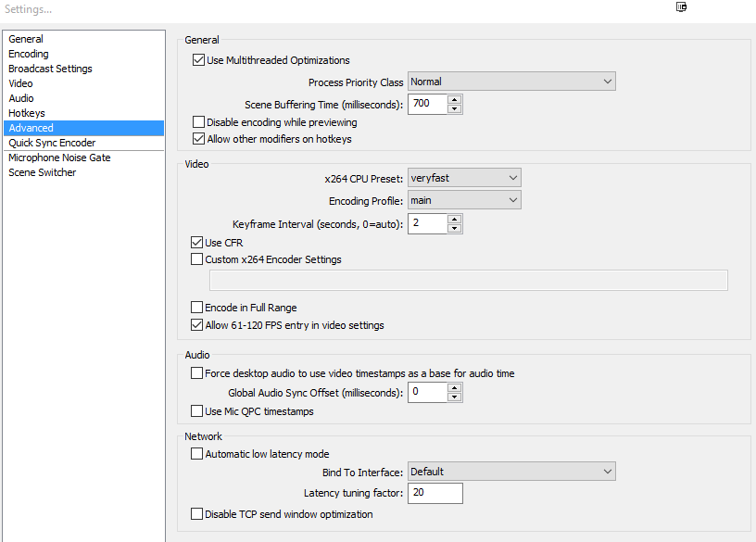The image size is (756, 542).
Task: Decrease Global Audio Sync Offset value
Action: coord(454,397)
